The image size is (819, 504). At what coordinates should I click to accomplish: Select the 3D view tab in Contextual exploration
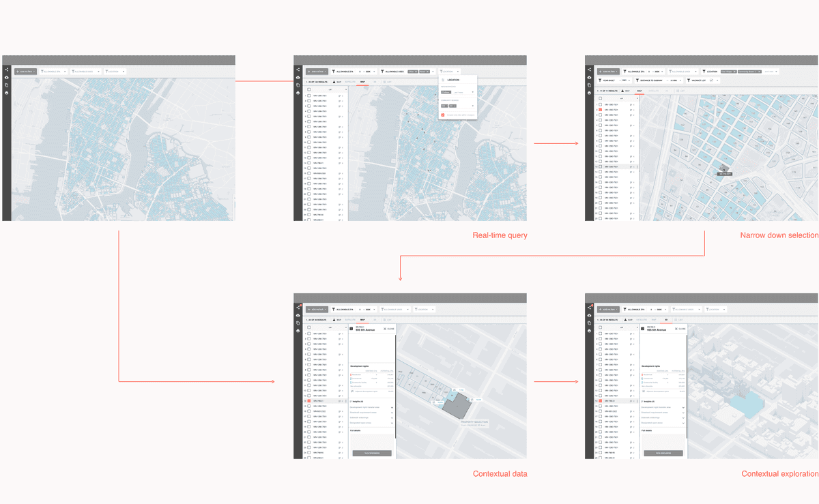(666, 319)
